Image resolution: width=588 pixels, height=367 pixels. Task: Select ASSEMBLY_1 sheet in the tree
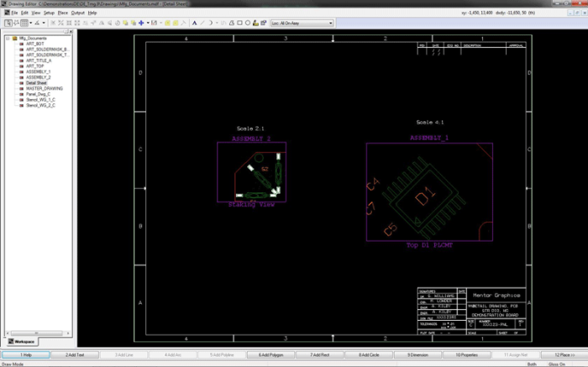38,72
